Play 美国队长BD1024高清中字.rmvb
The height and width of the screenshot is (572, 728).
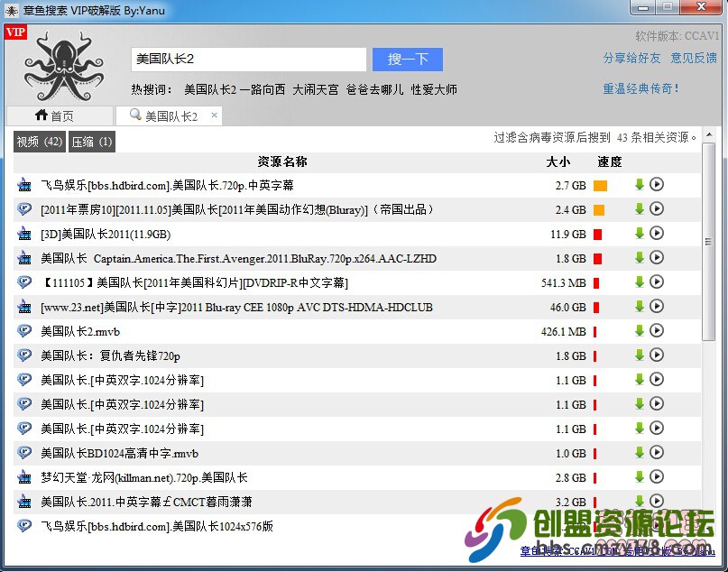coord(657,452)
